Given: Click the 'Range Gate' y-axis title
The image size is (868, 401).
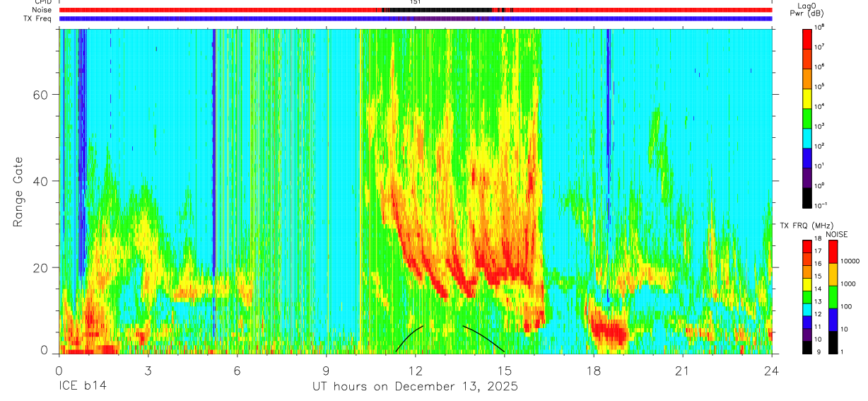Looking at the screenshot, I should (18, 192).
